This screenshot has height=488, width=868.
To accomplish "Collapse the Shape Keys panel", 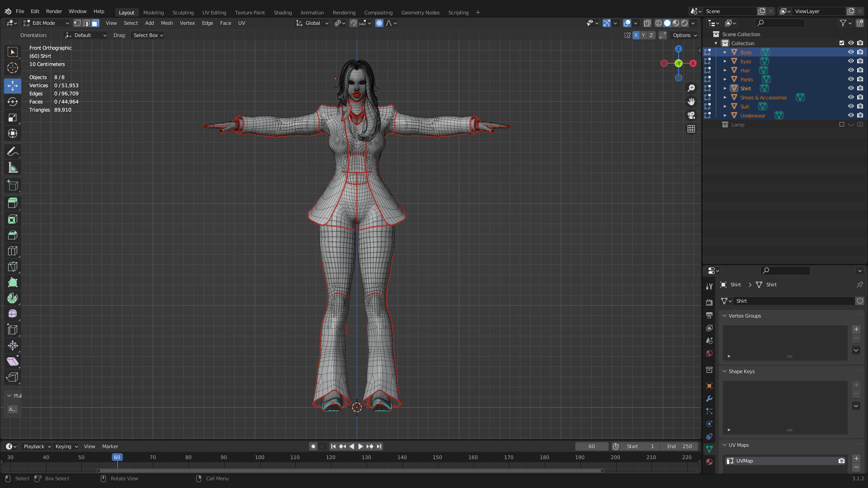I will [725, 371].
